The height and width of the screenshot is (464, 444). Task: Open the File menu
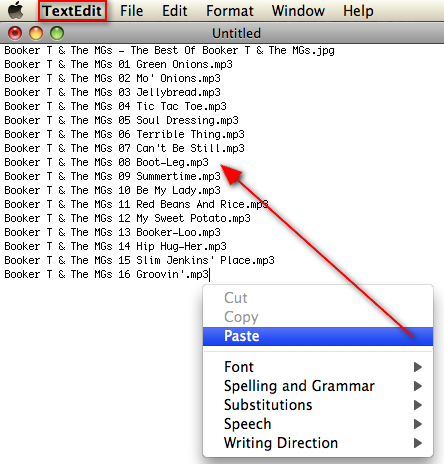(131, 11)
